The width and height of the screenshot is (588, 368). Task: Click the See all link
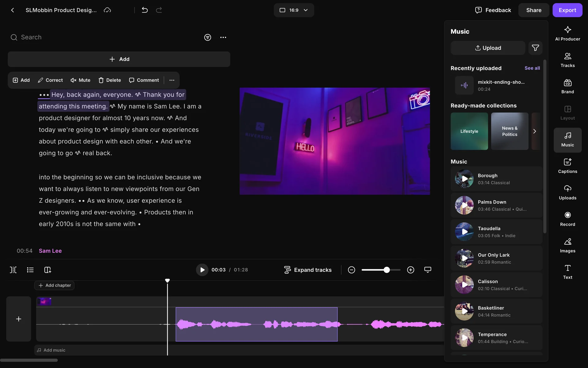532,68
